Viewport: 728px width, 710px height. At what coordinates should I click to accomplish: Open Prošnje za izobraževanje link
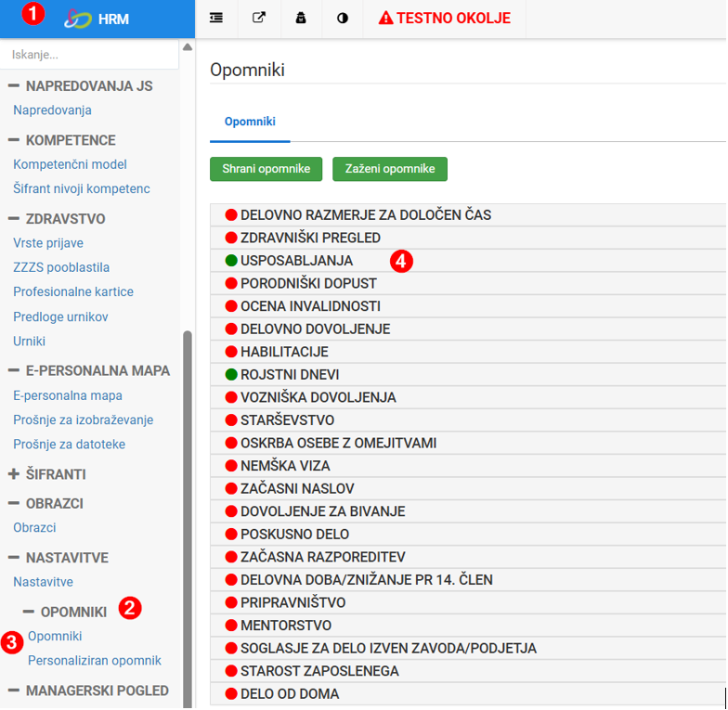[84, 420]
